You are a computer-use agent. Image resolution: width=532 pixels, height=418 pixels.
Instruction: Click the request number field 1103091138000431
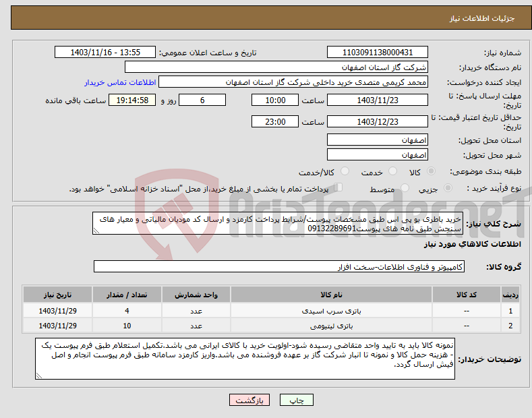[378, 53]
